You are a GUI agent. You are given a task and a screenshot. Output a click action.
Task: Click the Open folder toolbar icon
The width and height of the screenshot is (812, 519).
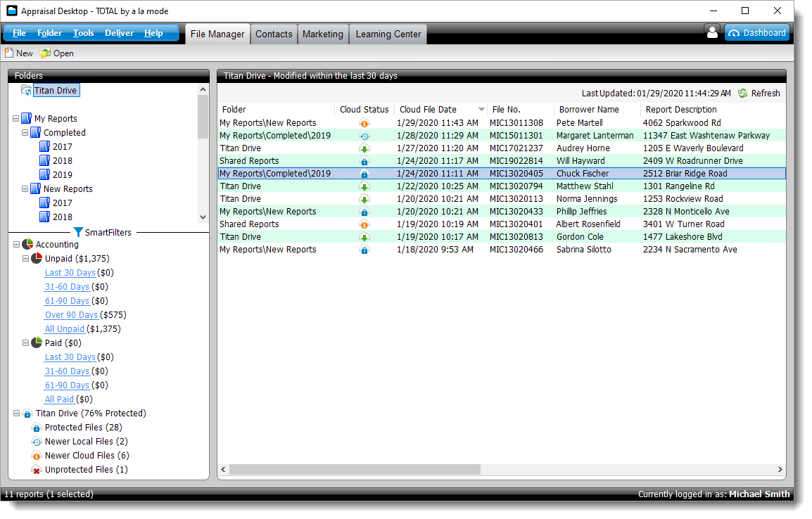(x=46, y=53)
